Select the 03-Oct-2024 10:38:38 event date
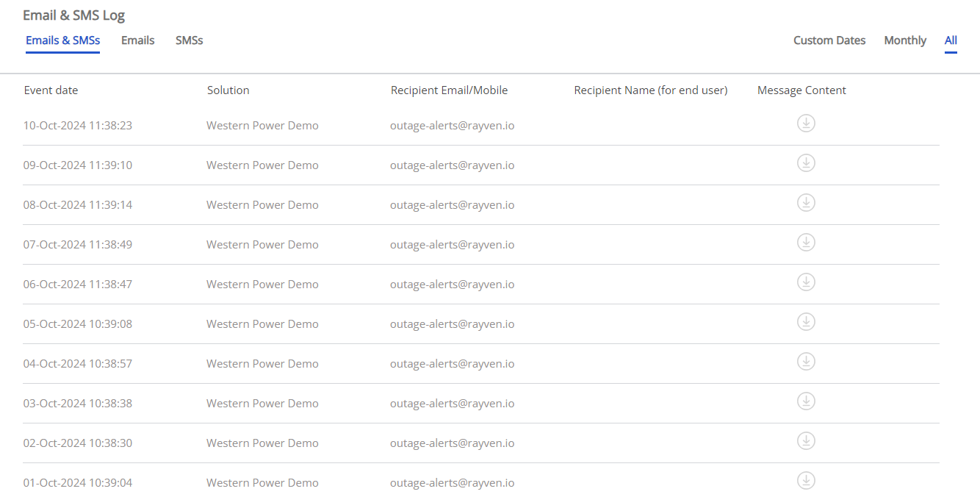The image size is (980, 497). [x=78, y=404]
